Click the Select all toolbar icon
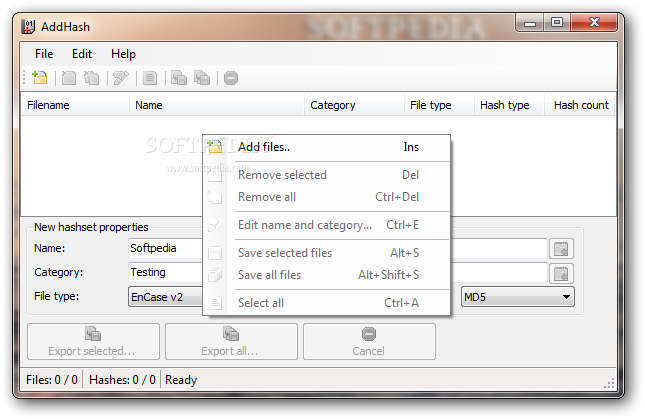This screenshot has height=419, width=645. coord(150,78)
